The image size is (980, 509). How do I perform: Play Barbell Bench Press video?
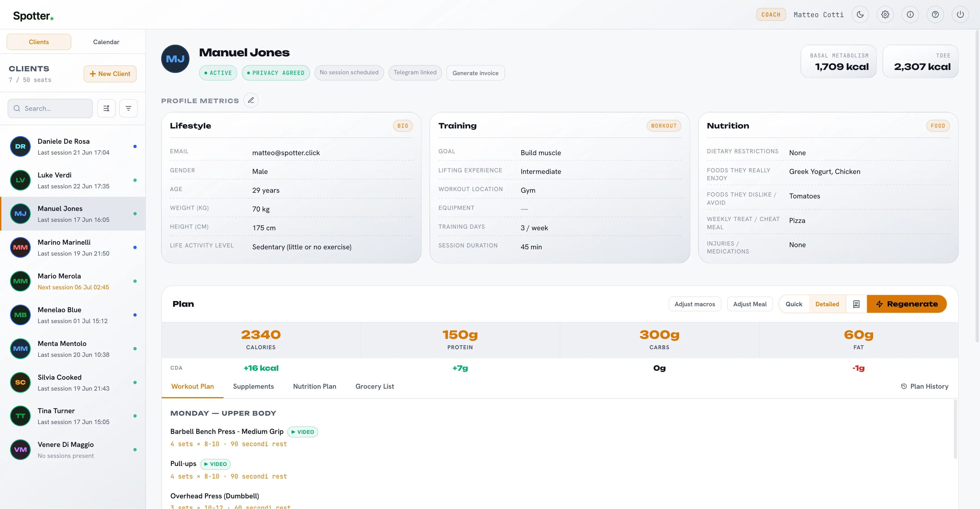(303, 432)
